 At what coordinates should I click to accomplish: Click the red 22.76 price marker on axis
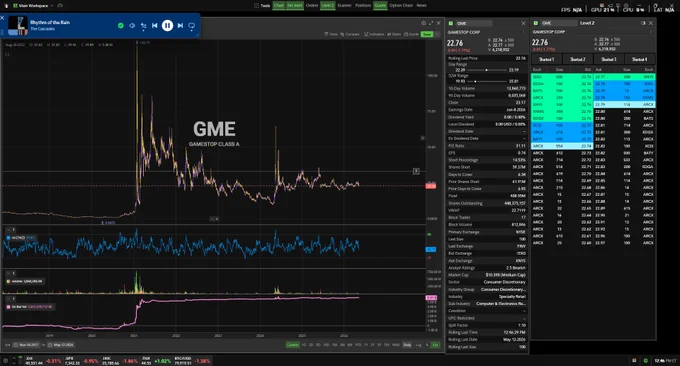tap(431, 186)
